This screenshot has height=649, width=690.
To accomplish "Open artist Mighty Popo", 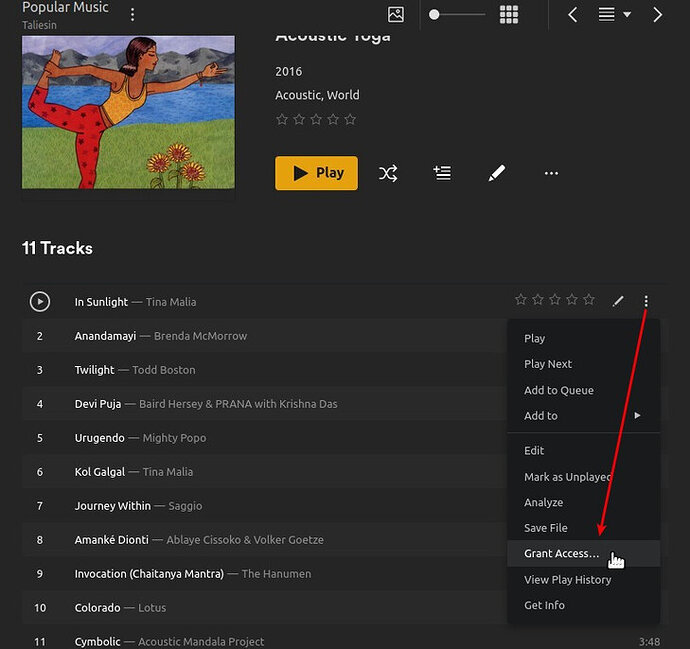I will (x=174, y=438).
